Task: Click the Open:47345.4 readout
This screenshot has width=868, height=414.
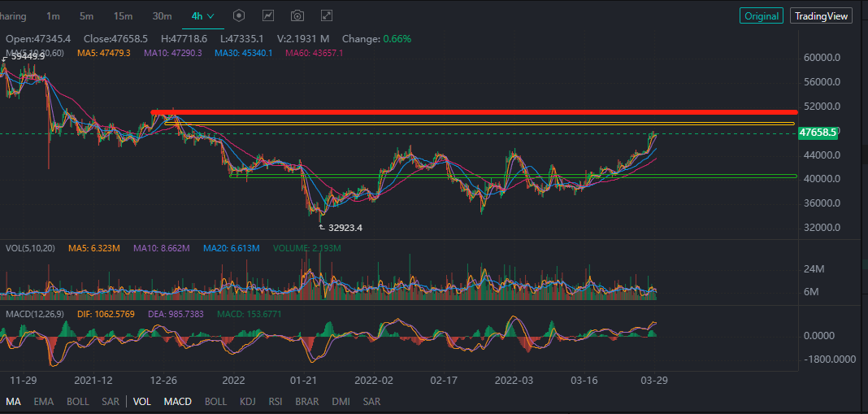Action: click(38, 39)
